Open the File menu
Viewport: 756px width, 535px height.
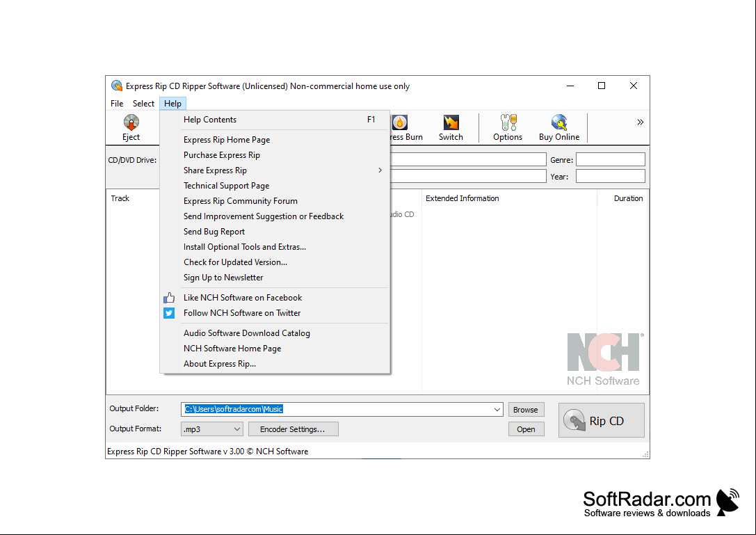coord(117,104)
